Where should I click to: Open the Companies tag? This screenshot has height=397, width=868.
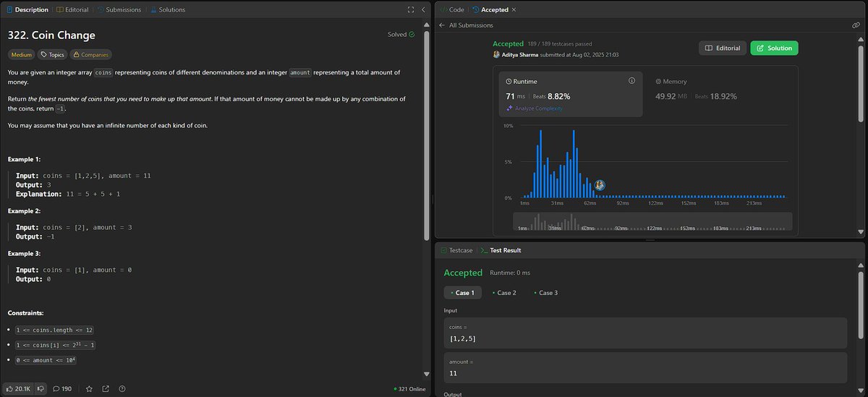tap(91, 54)
